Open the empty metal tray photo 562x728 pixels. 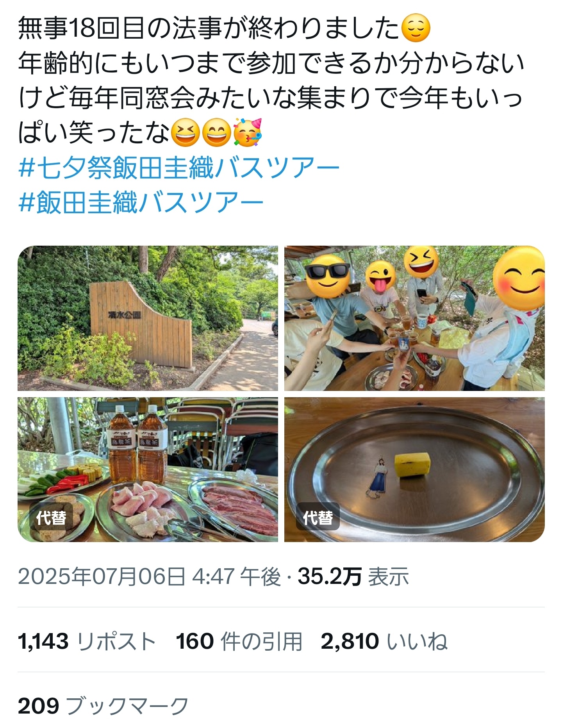click(414, 469)
